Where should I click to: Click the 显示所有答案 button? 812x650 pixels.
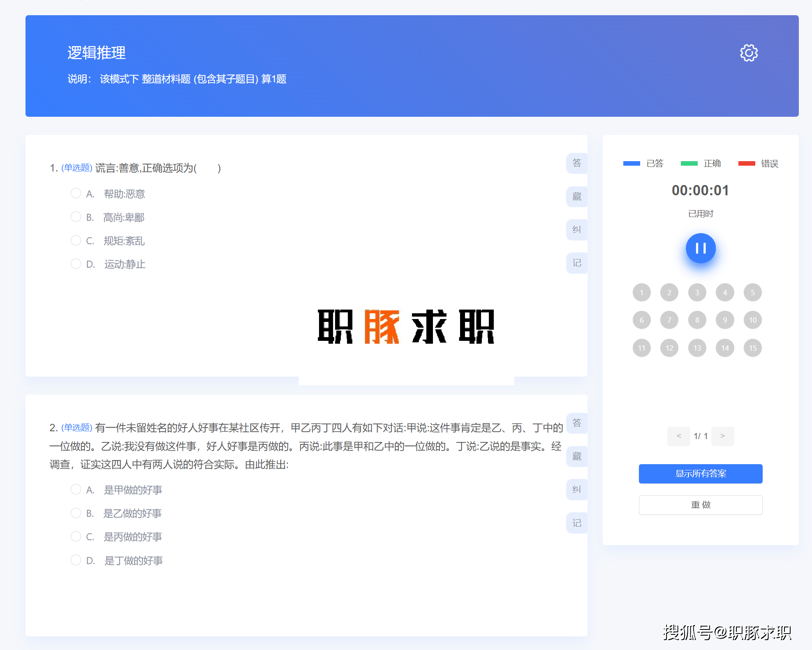click(x=700, y=474)
